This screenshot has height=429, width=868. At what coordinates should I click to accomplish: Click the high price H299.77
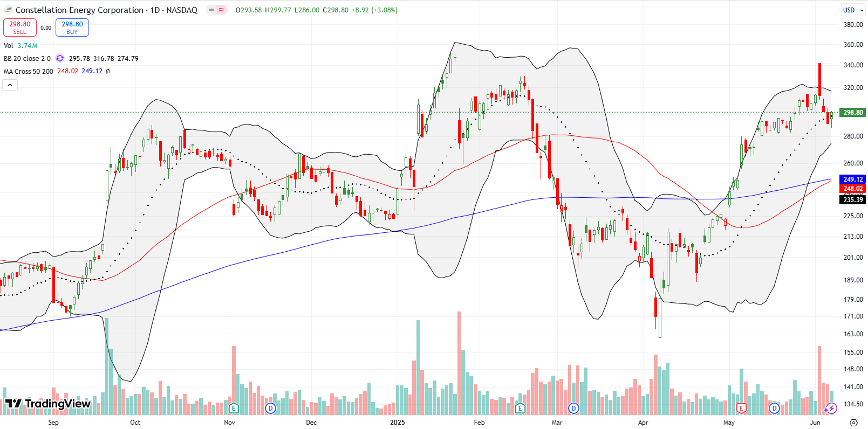pyautogui.click(x=278, y=10)
